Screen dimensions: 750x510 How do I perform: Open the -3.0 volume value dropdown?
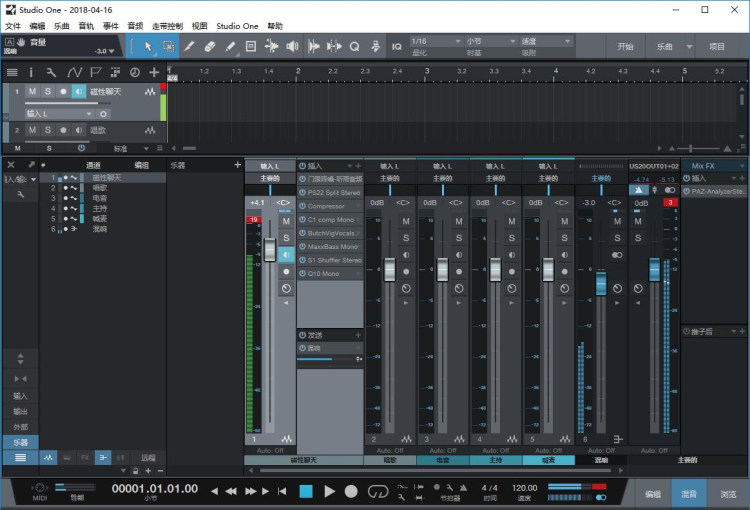click(105, 51)
